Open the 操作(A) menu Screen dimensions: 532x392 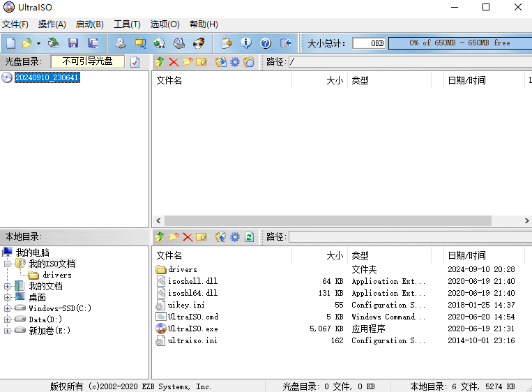pos(52,24)
